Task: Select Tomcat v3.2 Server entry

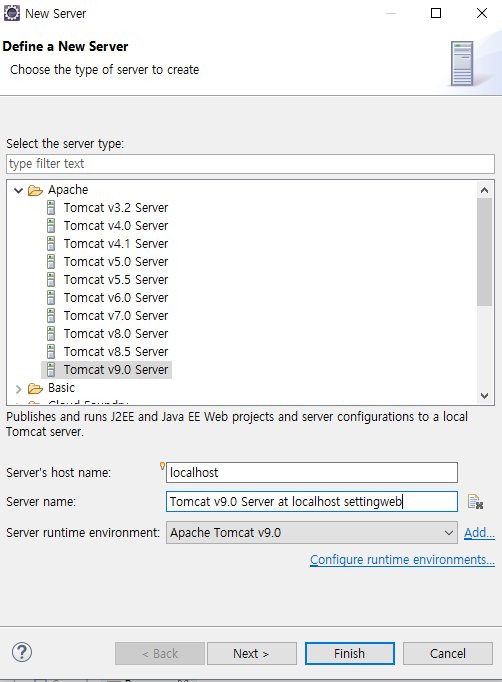Action: coord(116,208)
